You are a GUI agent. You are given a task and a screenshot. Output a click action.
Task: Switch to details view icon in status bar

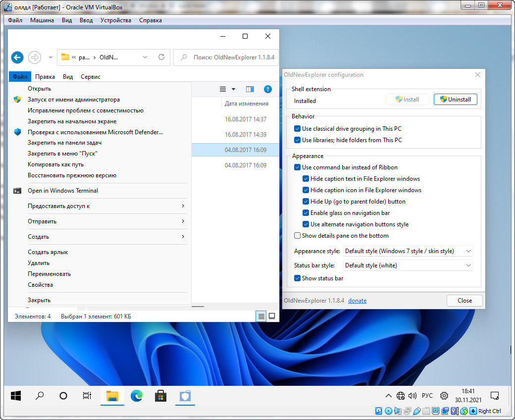click(261, 316)
